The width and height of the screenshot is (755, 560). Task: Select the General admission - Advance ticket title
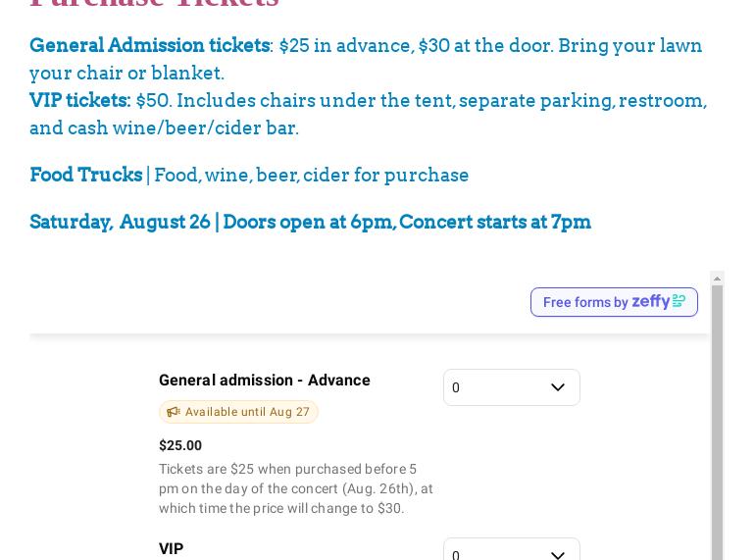[x=265, y=381]
